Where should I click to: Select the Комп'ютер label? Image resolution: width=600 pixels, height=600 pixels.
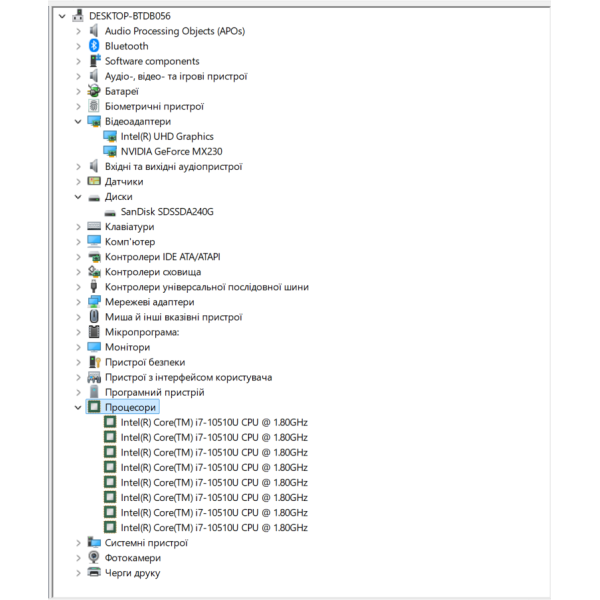130,241
